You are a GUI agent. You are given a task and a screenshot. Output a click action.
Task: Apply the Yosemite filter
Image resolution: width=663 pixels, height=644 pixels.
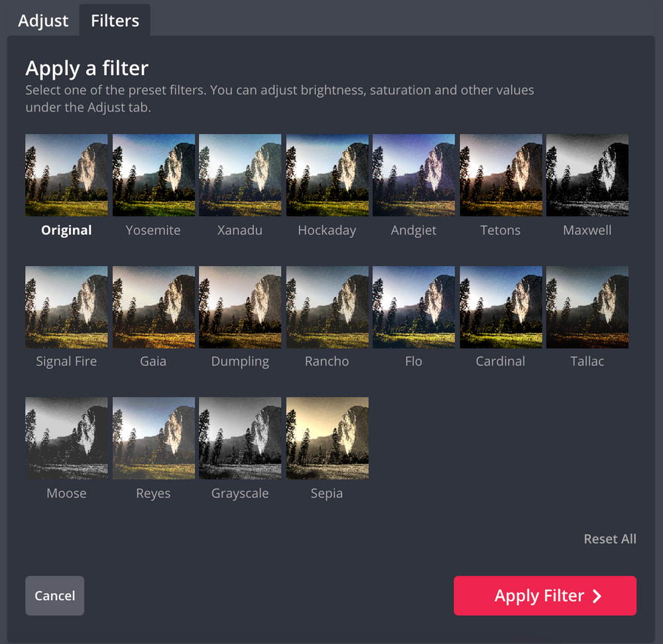click(x=153, y=174)
